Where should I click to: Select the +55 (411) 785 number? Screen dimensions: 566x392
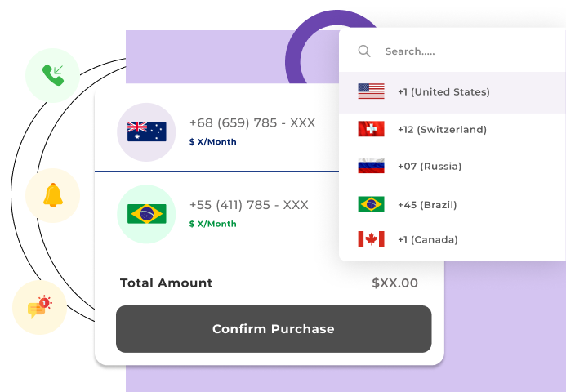coord(248,205)
